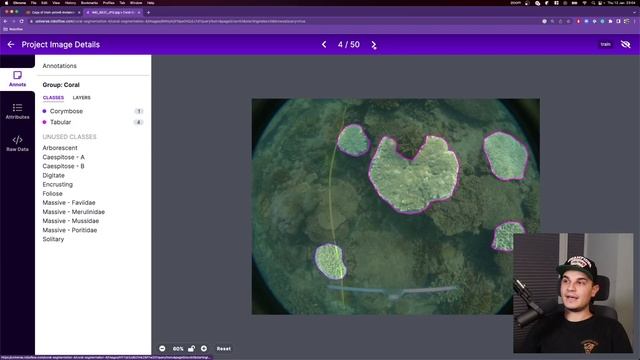The width and height of the screenshot is (640, 360).
Task: Open the View menu
Action: (x=56, y=3)
